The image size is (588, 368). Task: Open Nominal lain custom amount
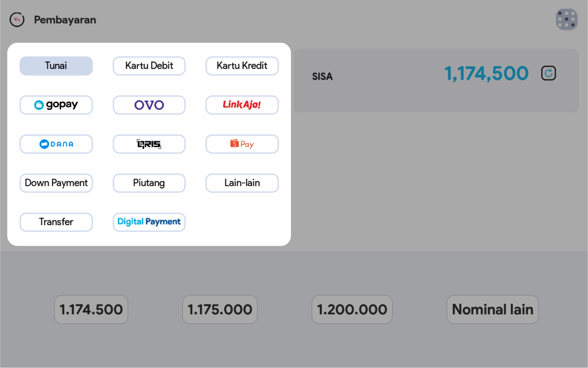pos(492,309)
